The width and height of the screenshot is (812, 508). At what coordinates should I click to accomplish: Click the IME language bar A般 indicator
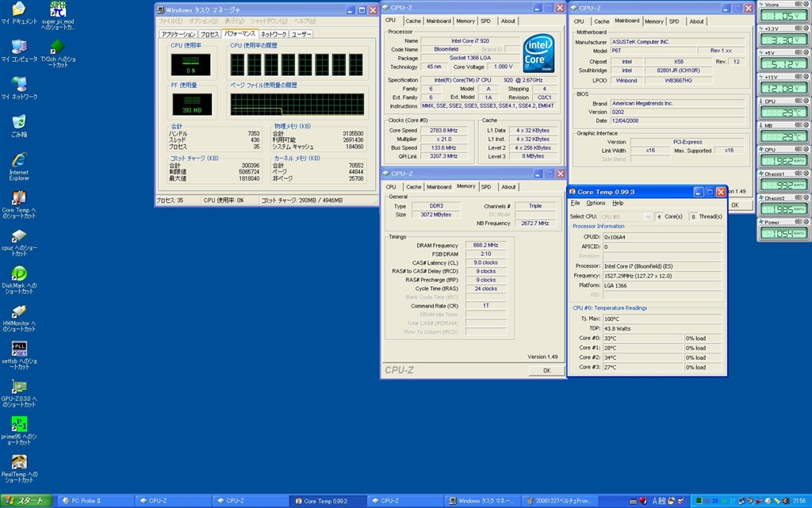pos(659,501)
